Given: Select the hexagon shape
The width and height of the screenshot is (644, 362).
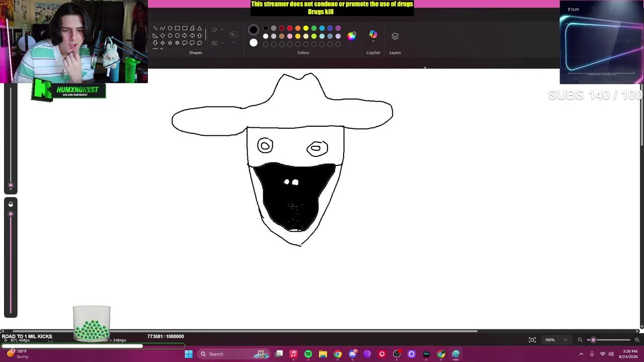Looking at the screenshot, I should point(178,36).
